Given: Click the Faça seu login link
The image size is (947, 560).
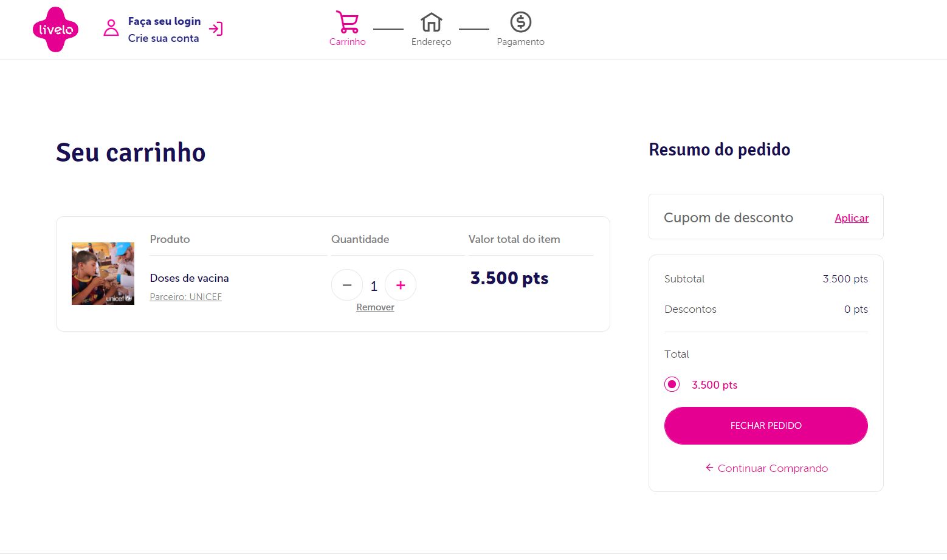Looking at the screenshot, I should [164, 21].
